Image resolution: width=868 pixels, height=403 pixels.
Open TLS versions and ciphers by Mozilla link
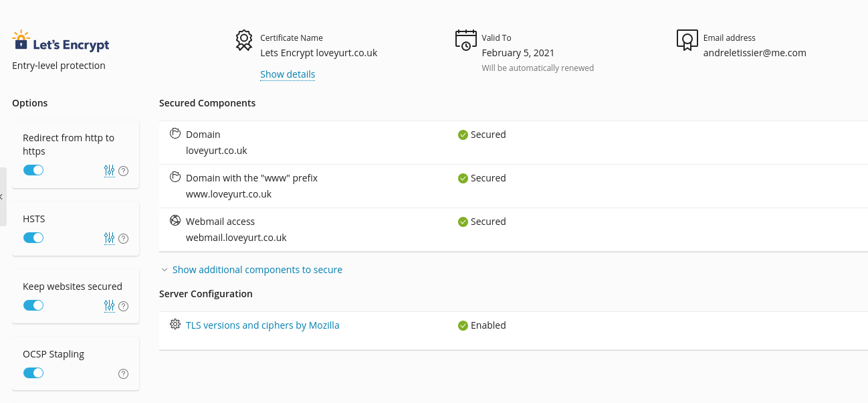[x=262, y=325]
